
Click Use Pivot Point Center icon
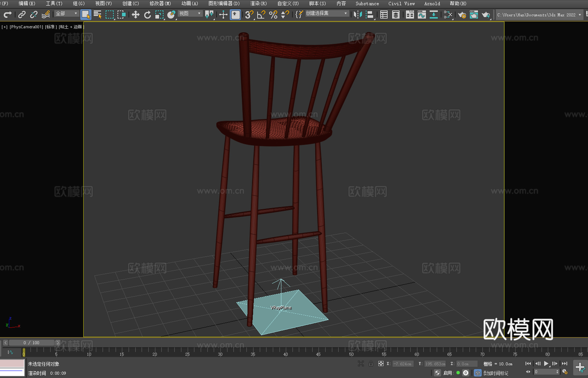[210, 14]
